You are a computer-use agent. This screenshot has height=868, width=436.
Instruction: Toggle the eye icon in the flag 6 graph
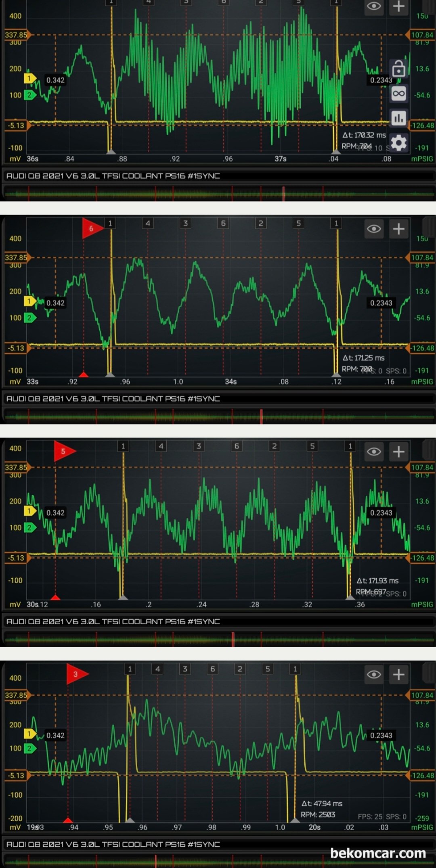pos(374,229)
